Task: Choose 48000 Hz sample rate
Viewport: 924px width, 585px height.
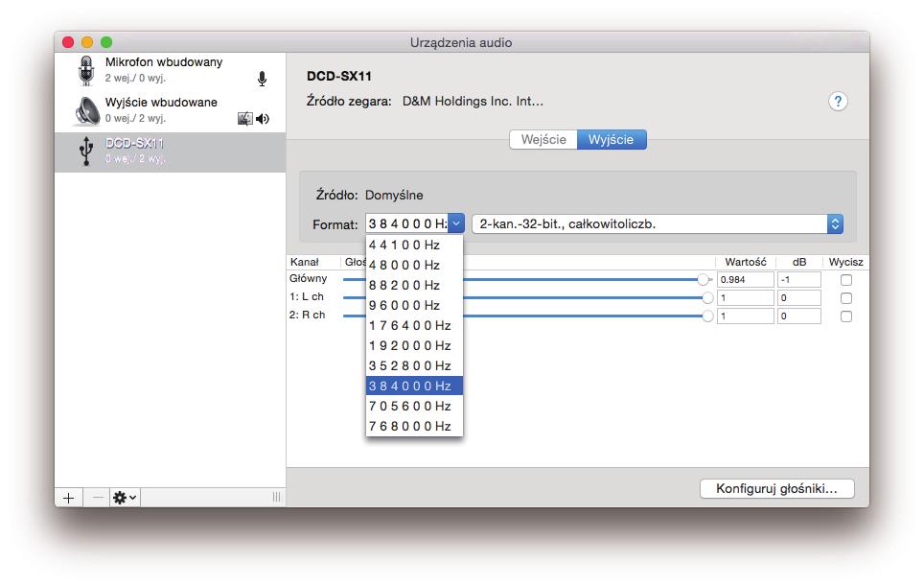Action: [414, 265]
